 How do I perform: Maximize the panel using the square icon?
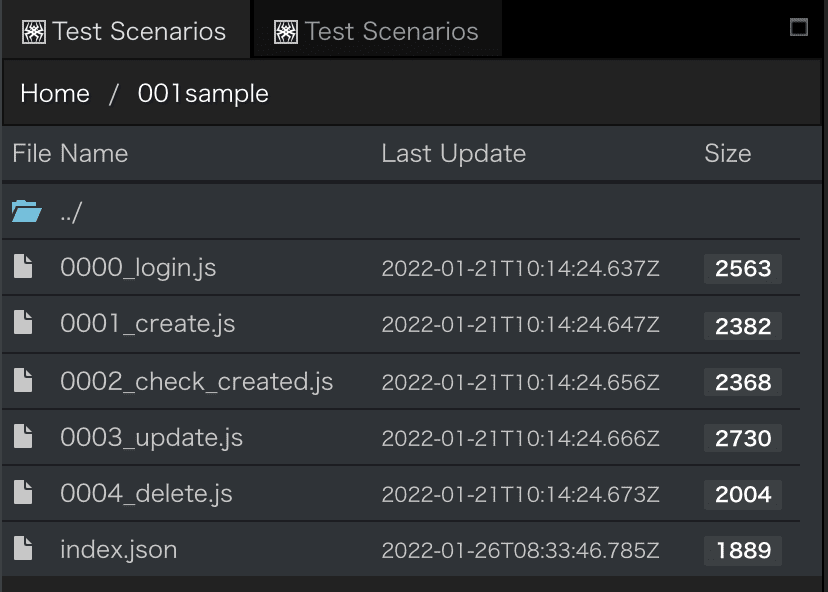click(798, 27)
